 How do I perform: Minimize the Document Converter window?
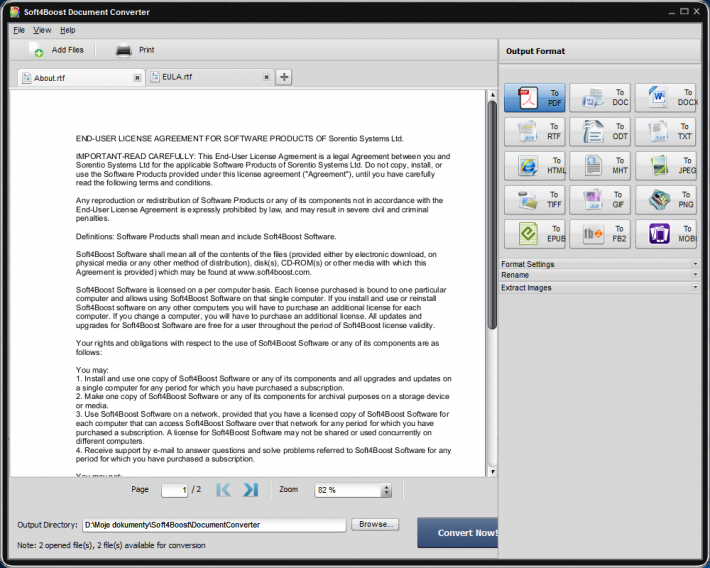(x=672, y=12)
